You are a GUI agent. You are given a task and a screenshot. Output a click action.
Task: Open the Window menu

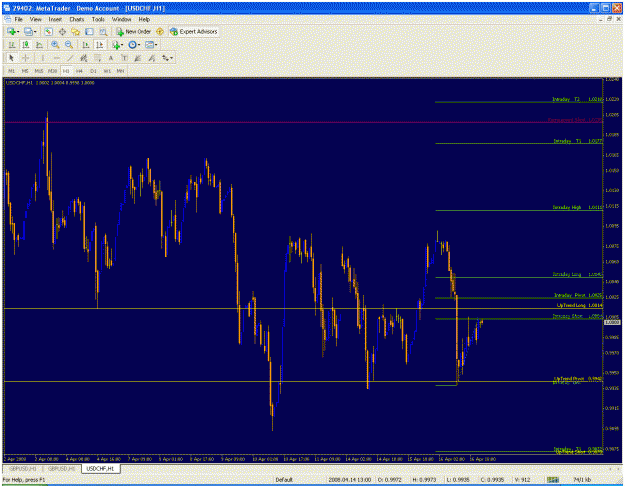(121, 19)
